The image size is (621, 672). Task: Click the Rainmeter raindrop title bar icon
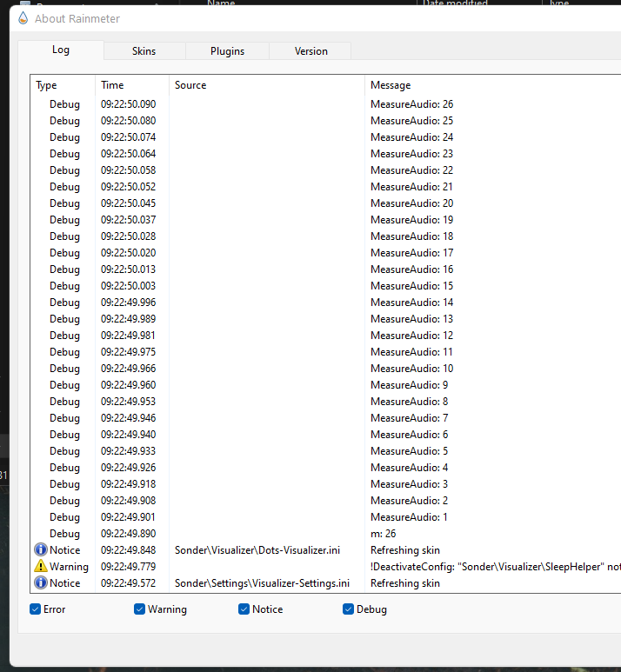pyautogui.click(x=23, y=18)
